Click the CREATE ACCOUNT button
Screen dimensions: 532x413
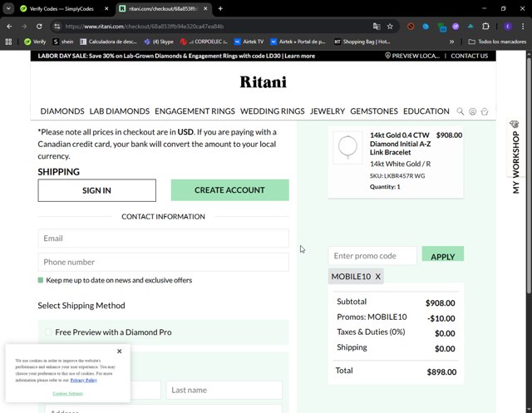coord(230,190)
